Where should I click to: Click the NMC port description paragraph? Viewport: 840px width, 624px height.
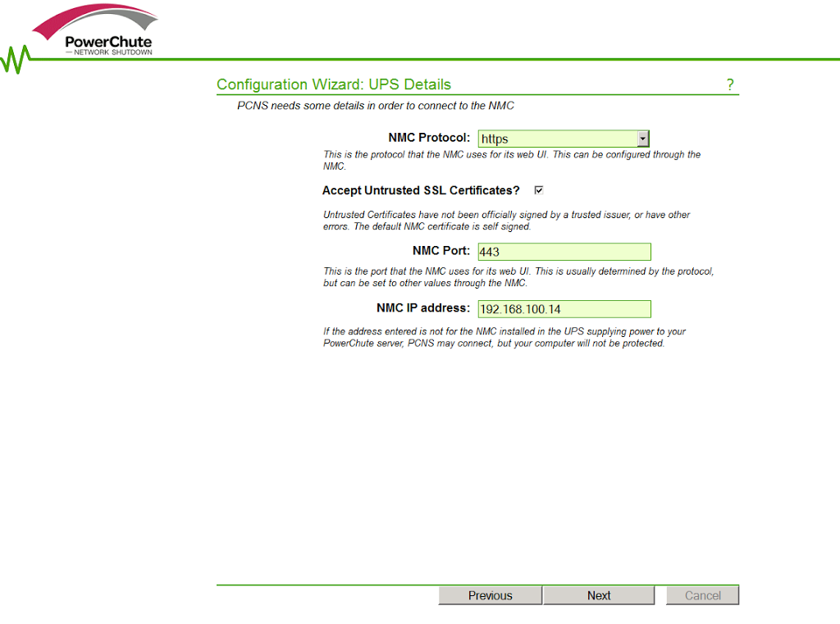point(518,277)
